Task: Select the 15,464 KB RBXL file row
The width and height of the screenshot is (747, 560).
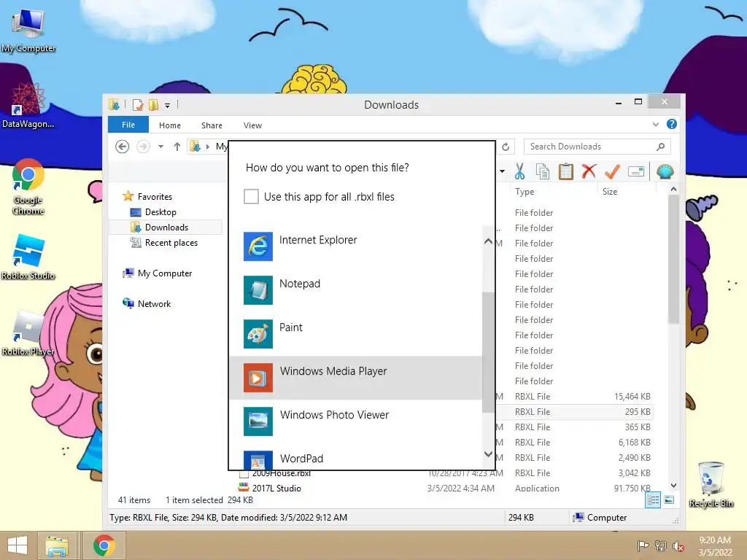Action: [x=574, y=396]
